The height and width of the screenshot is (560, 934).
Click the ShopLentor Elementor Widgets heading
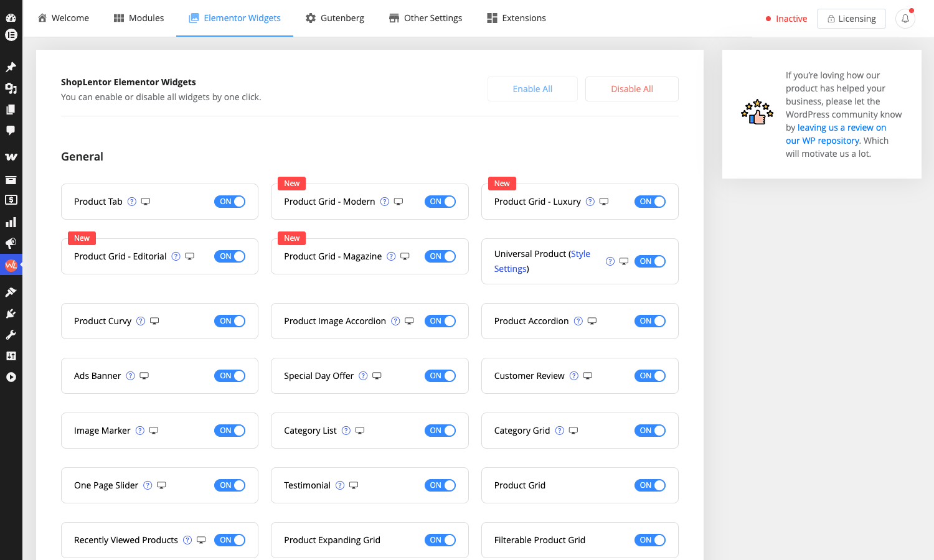128,82
